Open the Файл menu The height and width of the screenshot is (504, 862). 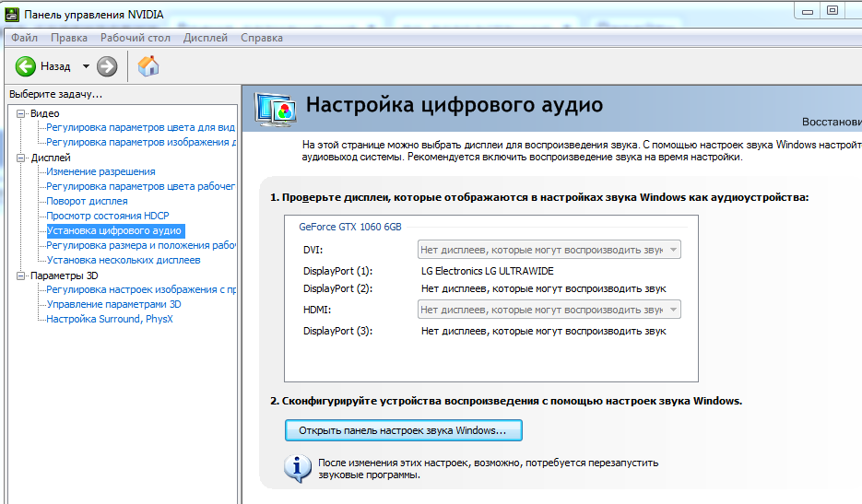click(x=24, y=38)
